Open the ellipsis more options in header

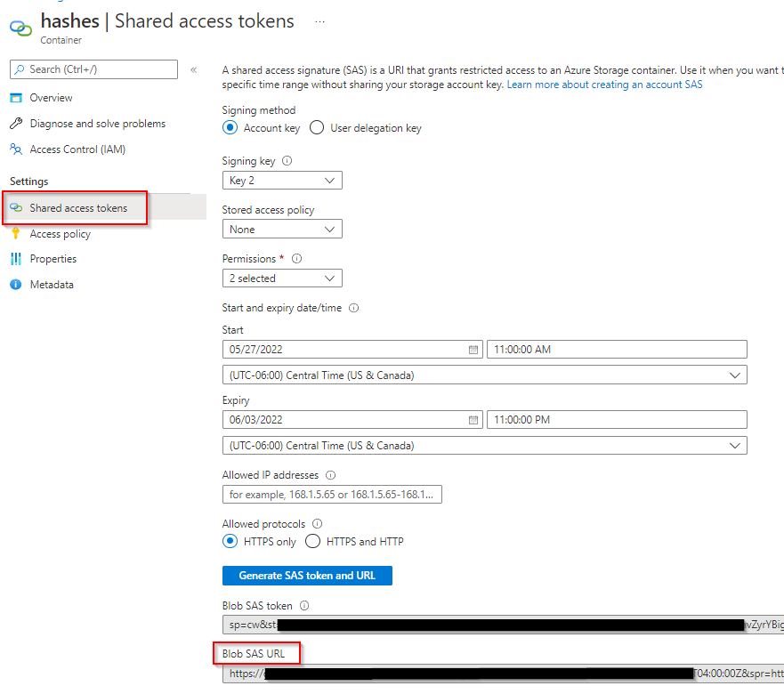[319, 20]
